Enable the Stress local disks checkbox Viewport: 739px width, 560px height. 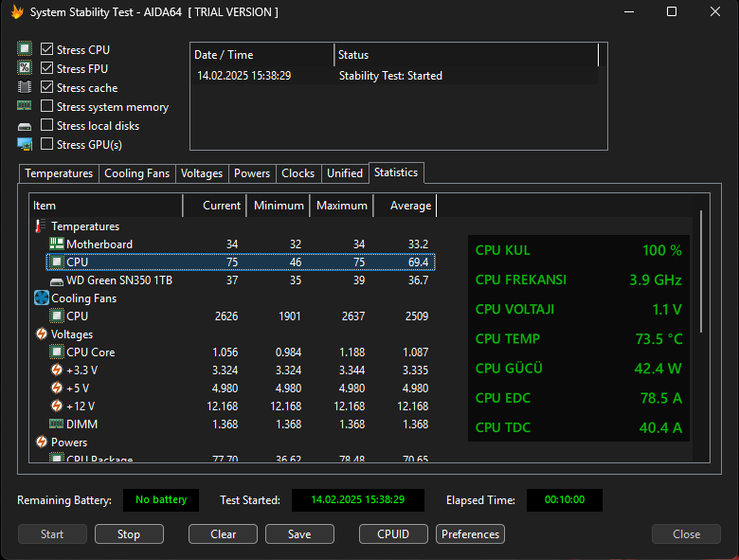coord(46,125)
